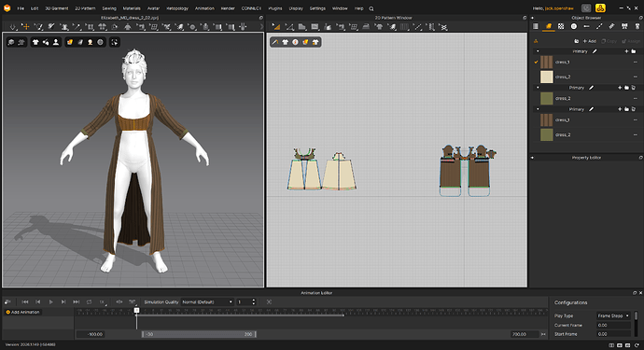This screenshot has height=350, width=644.
Task: Toggle the checkmark beside the first dress_1
Action: point(536,62)
